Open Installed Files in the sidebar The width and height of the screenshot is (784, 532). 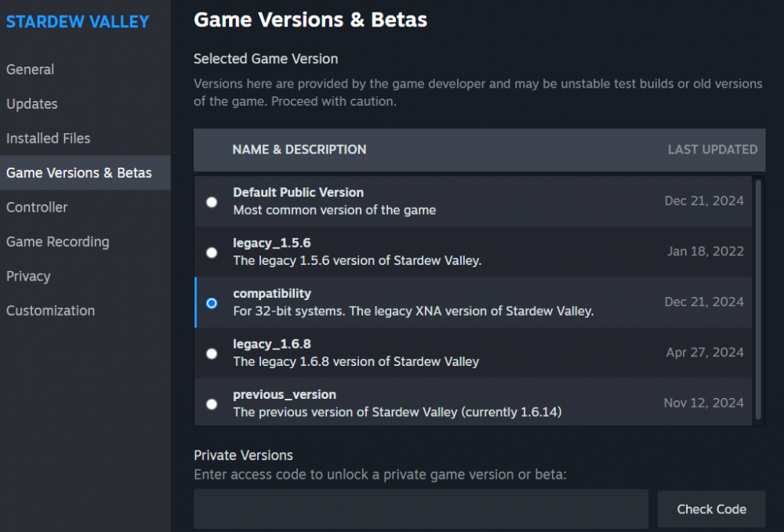click(x=49, y=139)
